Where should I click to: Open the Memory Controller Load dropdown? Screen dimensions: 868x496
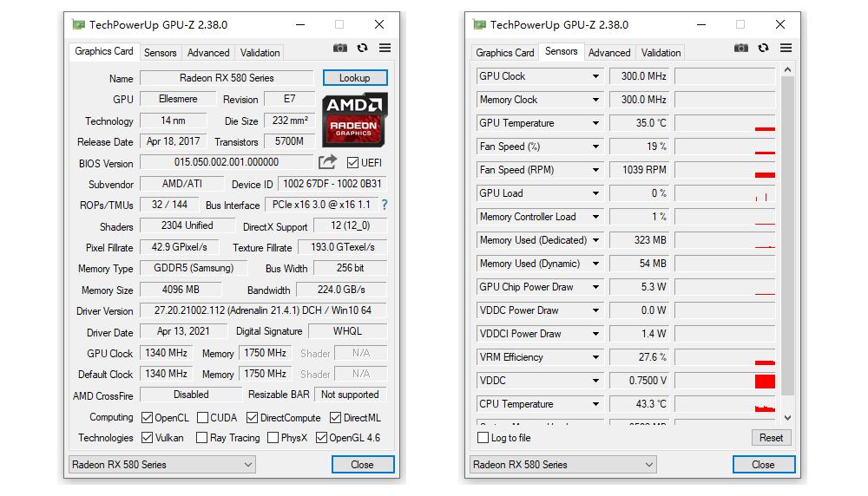click(x=595, y=217)
